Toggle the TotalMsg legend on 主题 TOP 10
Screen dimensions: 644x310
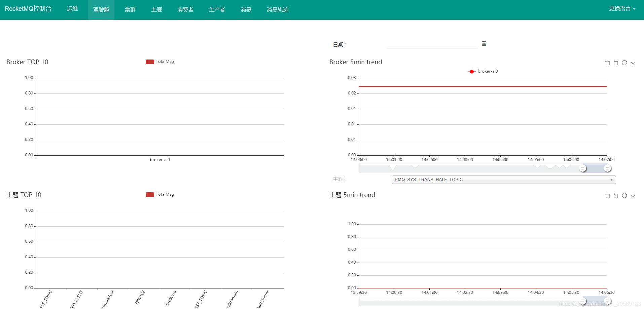click(159, 194)
